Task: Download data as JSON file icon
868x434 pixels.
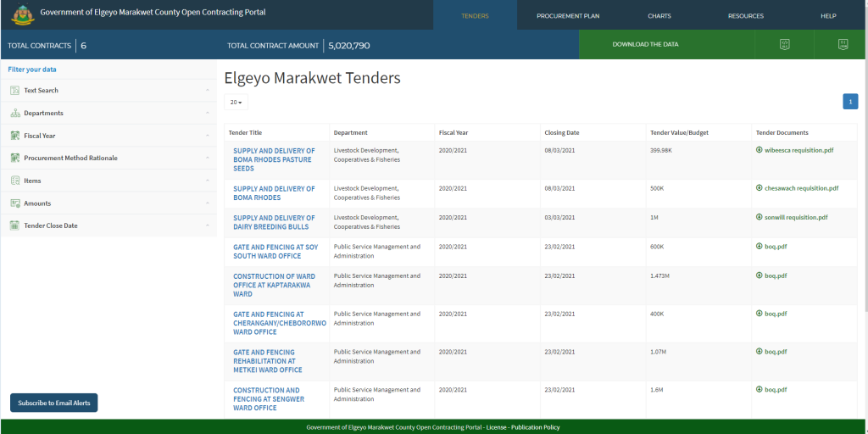Action: click(843, 44)
